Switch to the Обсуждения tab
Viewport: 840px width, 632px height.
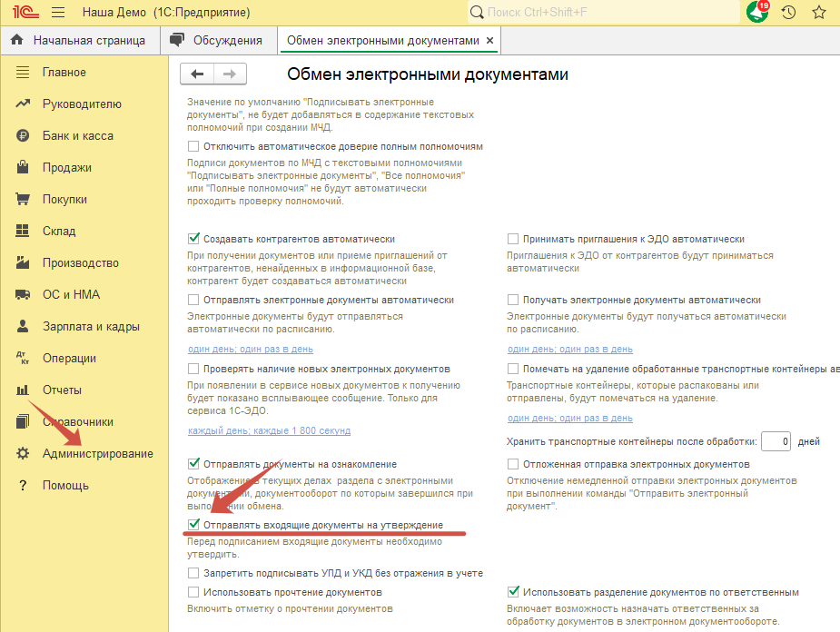[227, 41]
